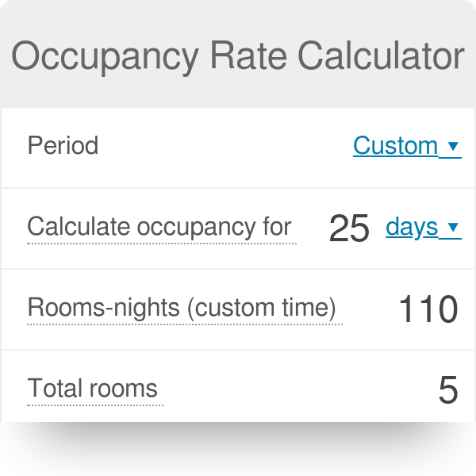Click the Occupancy Rate Calculator title
The image size is (476, 476).
coord(238,57)
